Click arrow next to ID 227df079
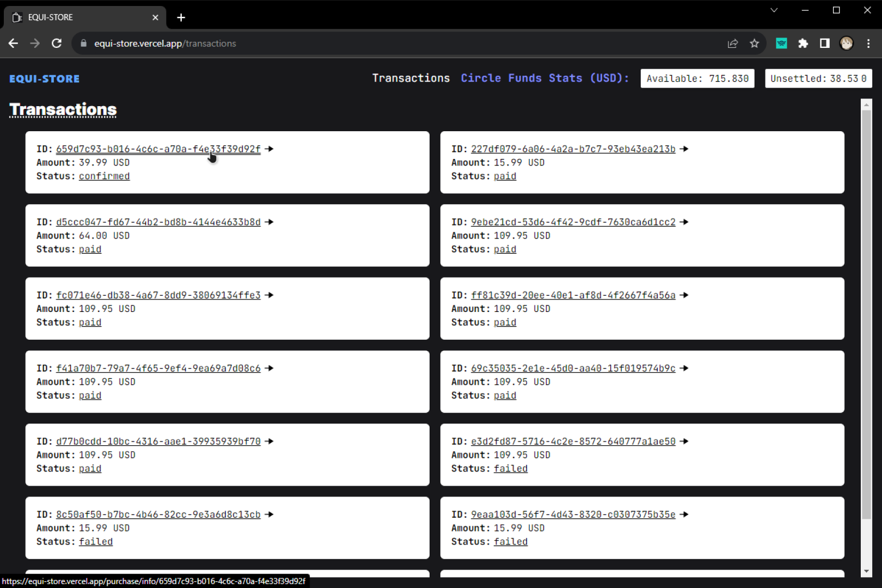The image size is (882, 588). tap(684, 149)
